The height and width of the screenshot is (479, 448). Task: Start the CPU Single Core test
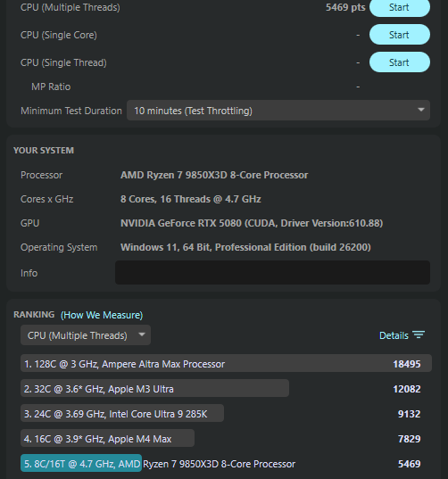click(400, 35)
